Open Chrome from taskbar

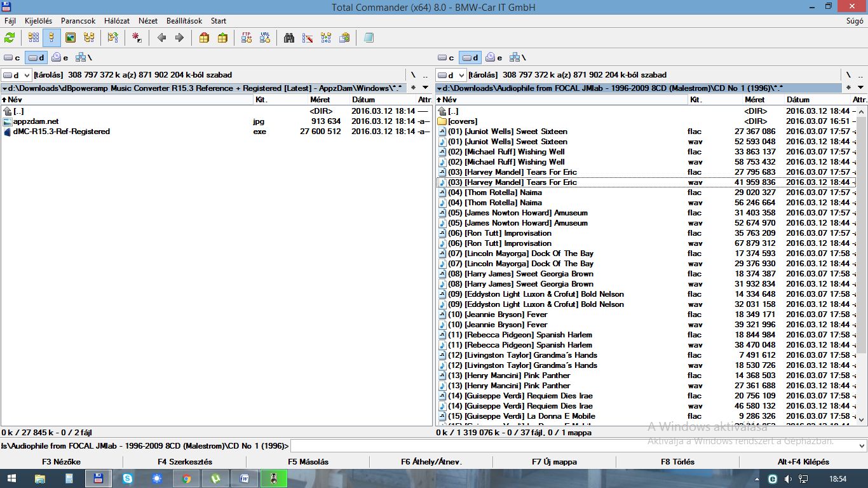186,478
